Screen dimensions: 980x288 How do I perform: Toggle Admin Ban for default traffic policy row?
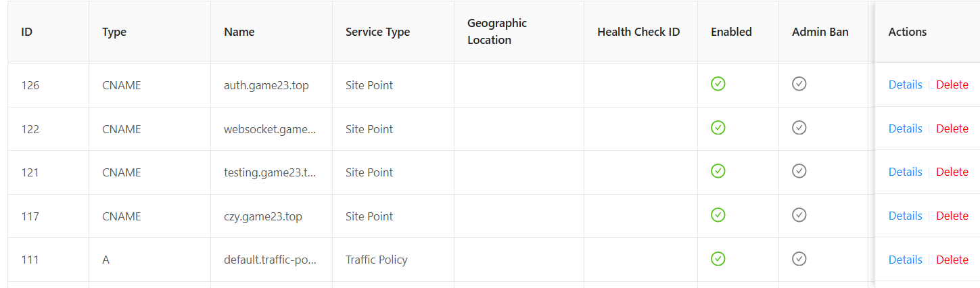tap(799, 259)
